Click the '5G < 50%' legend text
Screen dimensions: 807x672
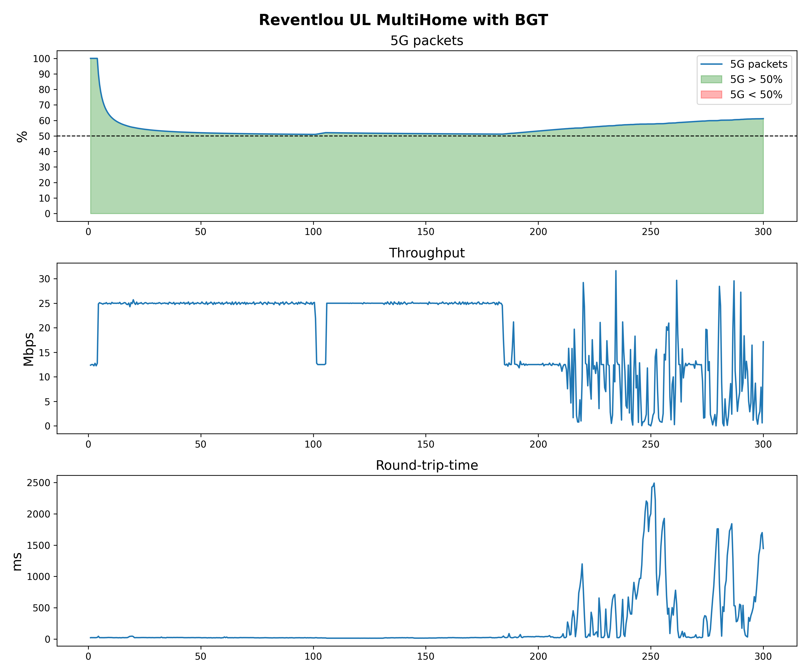tap(756, 95)
